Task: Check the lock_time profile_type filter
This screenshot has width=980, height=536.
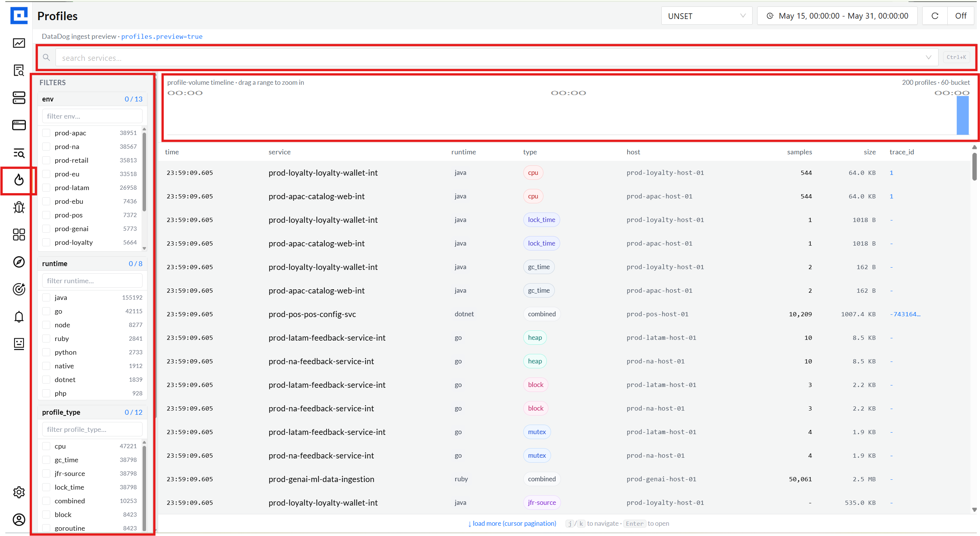Action: (46, 487)
